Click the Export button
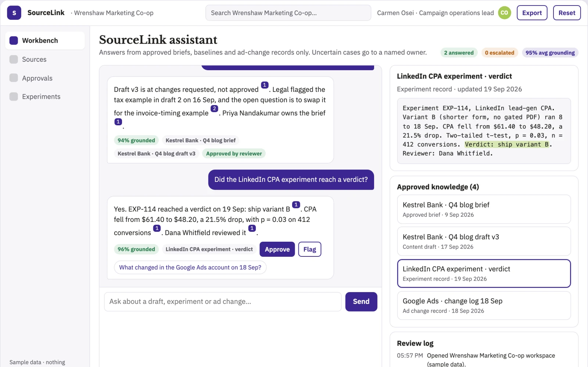The height and width of the screenshot is (367, 588). tap(532, 13)
